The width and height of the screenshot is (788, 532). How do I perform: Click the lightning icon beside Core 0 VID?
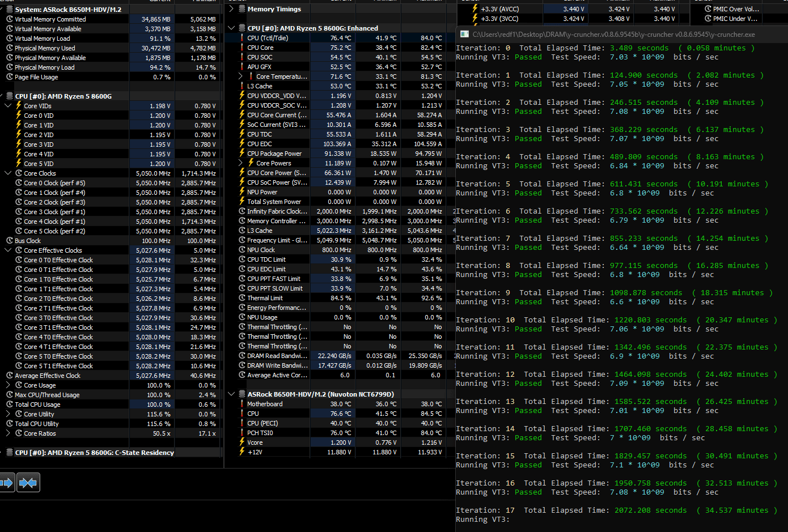[x=19, y=116]
